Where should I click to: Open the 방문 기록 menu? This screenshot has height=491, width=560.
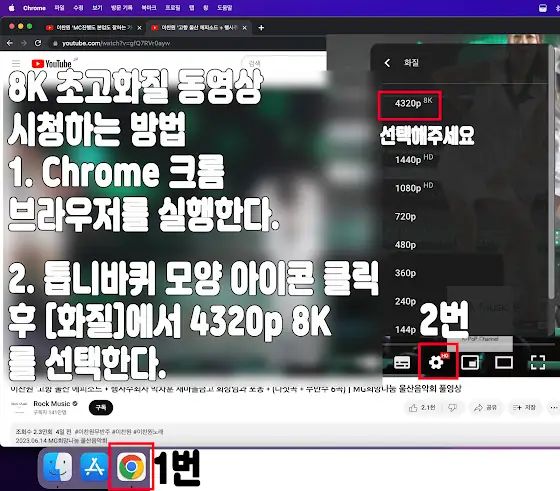coord(121,7)
